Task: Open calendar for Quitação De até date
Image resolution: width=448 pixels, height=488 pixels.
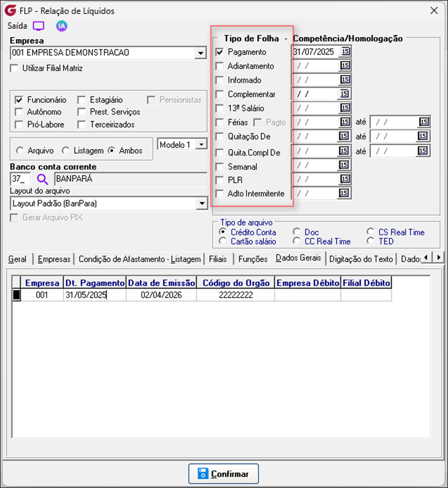Action: tap(423, 136)
